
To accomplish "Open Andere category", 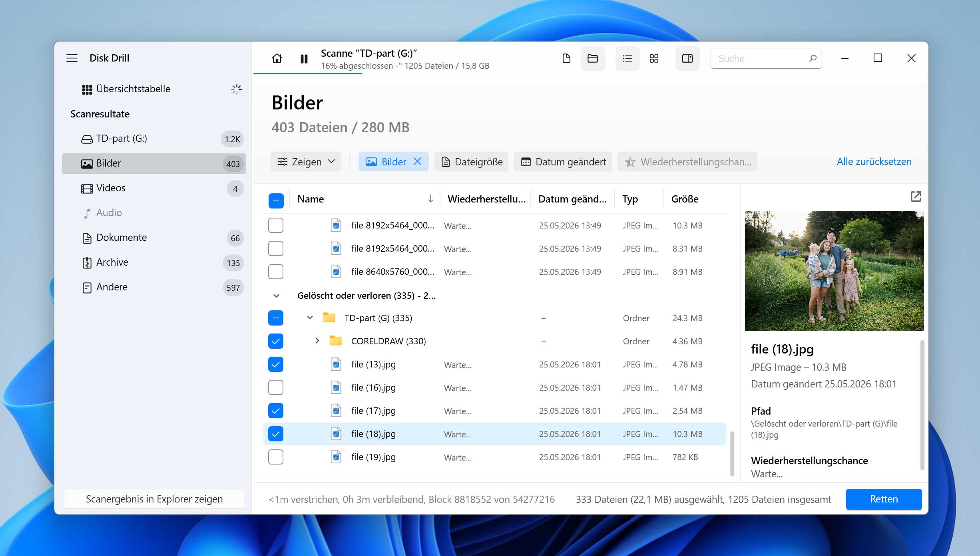I will click(154, 287).
